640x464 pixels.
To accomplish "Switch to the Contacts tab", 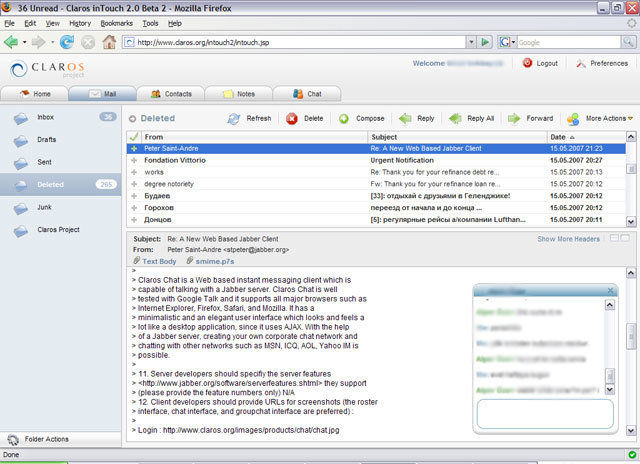I will pyautogui.click(x=171, y=94).
